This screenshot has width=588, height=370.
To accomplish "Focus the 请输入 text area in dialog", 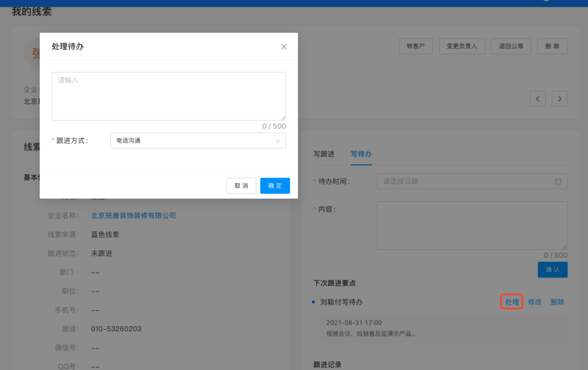I will click(168, 96).
